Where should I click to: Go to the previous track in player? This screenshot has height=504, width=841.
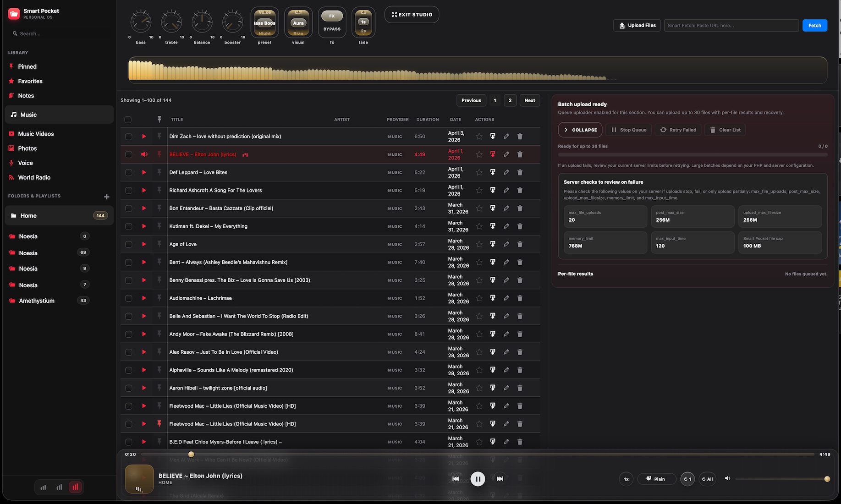coord(456,479)
